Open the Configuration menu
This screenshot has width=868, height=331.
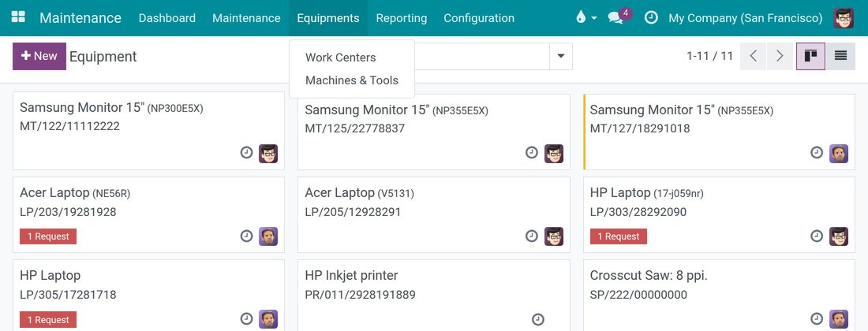479,17
